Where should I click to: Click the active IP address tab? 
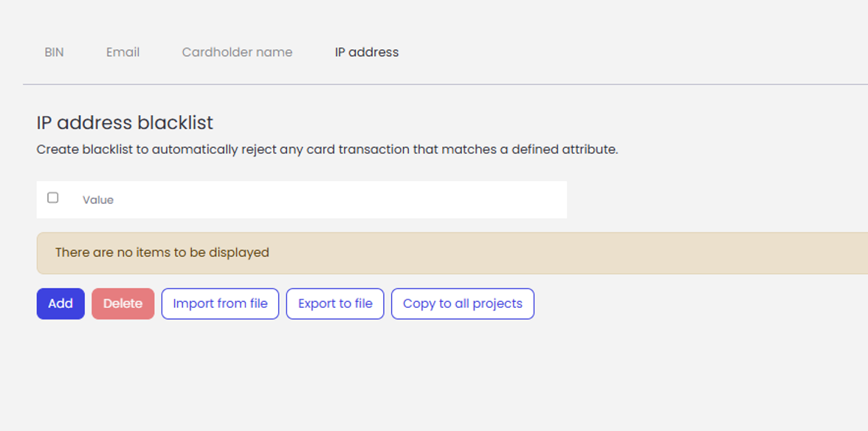click(x=366, y=52)
